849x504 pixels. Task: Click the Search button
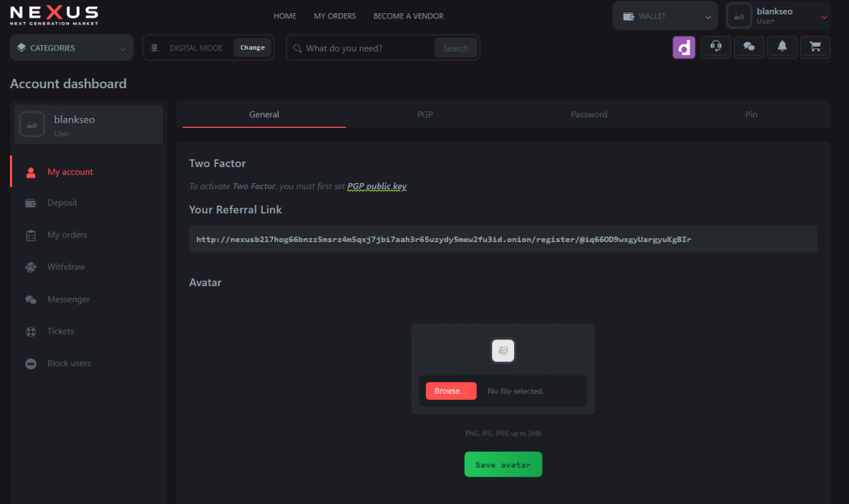(456, 48)
